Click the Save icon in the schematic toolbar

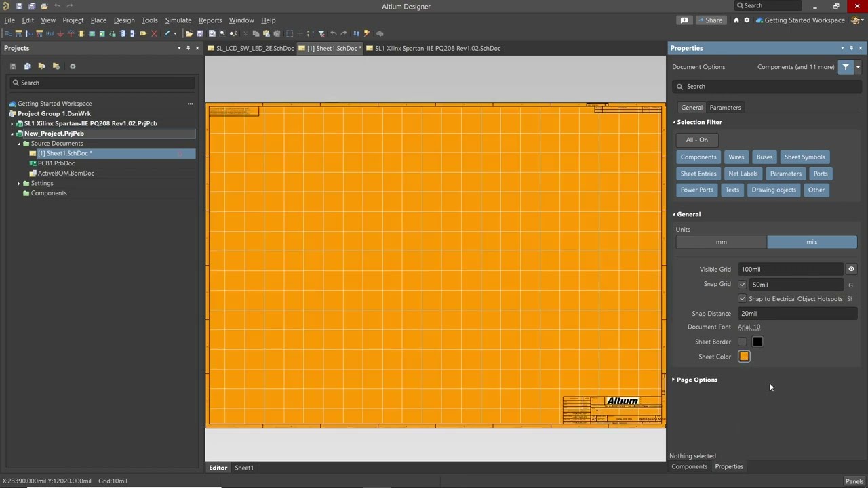point(199,33)
